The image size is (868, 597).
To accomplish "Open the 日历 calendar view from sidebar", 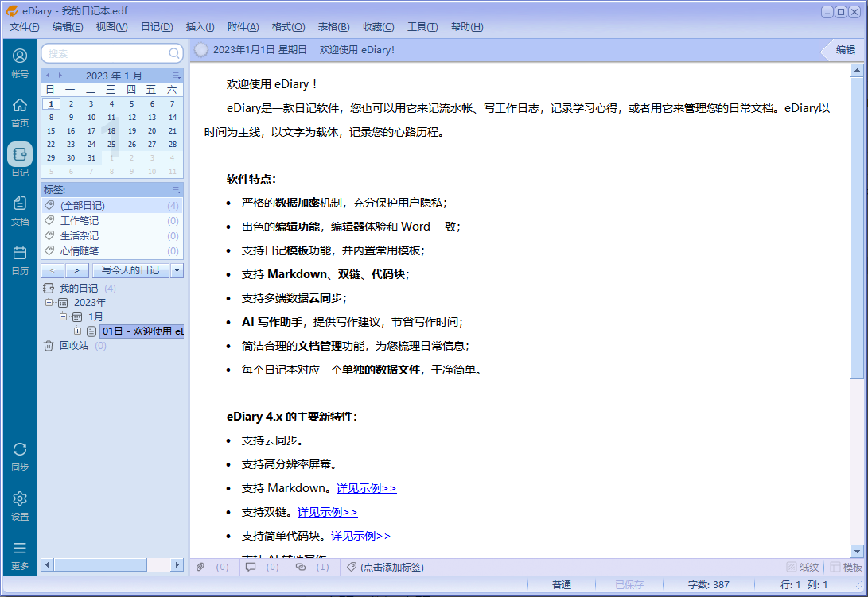I will click(x=19, y=258).
